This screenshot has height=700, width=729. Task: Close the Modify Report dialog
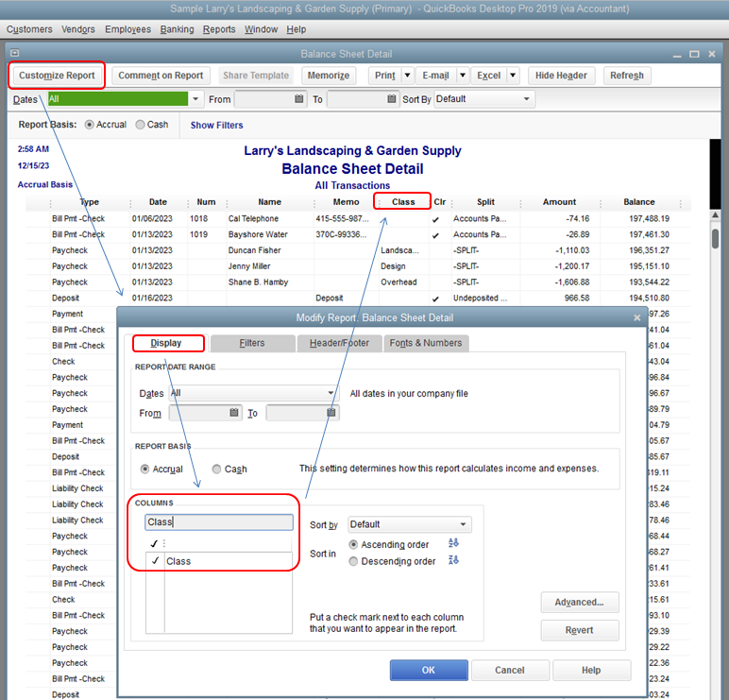coord(637,317)
